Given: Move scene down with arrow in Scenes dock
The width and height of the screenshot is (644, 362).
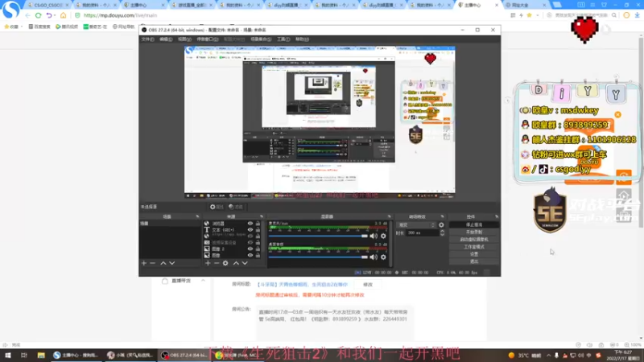Looking at the screenshot, I should coord(172,263).
